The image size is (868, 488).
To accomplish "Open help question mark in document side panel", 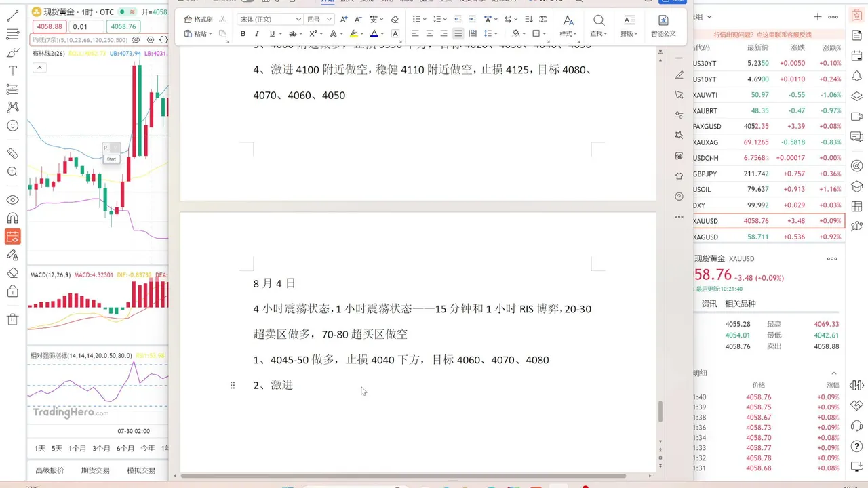I will [679, 197].
